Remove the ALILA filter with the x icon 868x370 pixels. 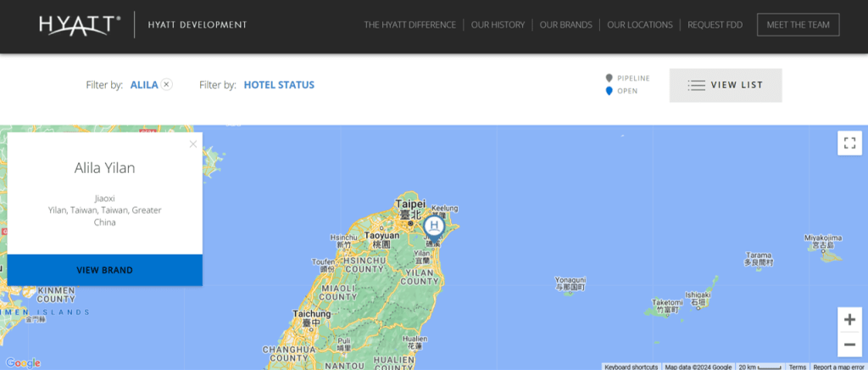tap(167, 84)
